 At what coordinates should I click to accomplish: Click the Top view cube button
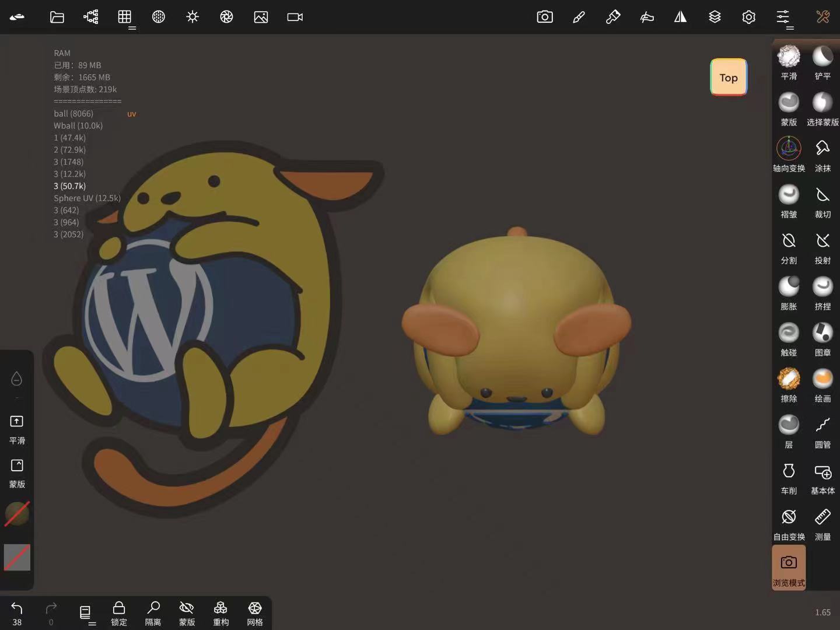pyautogui.click(x=729, y=78)
